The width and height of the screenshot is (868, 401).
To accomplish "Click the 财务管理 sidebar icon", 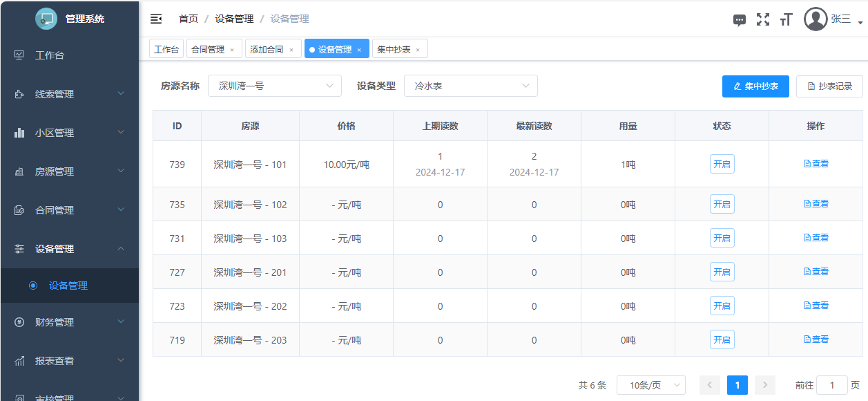I will click(x=19, y=322).
